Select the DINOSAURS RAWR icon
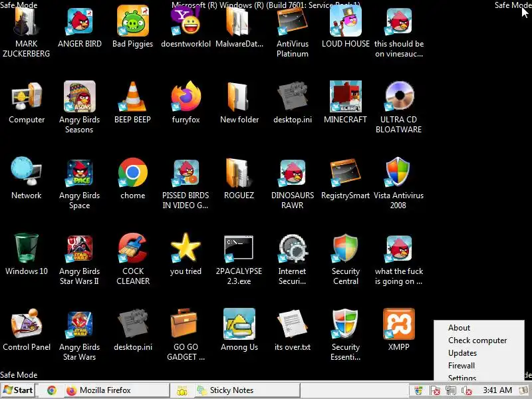The image size is (532, 399). click(x=292, y=173)
